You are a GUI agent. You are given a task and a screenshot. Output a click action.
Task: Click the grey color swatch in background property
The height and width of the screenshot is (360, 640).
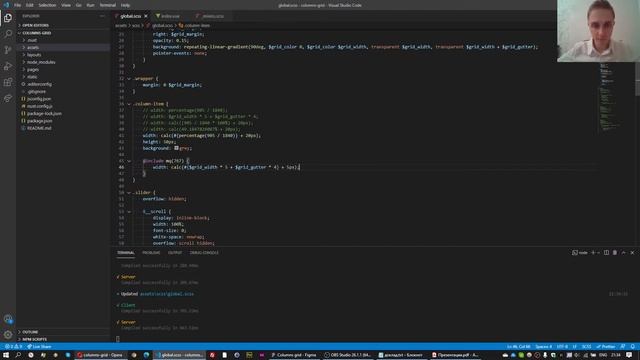pyautogui.click(x=176, y=148)
